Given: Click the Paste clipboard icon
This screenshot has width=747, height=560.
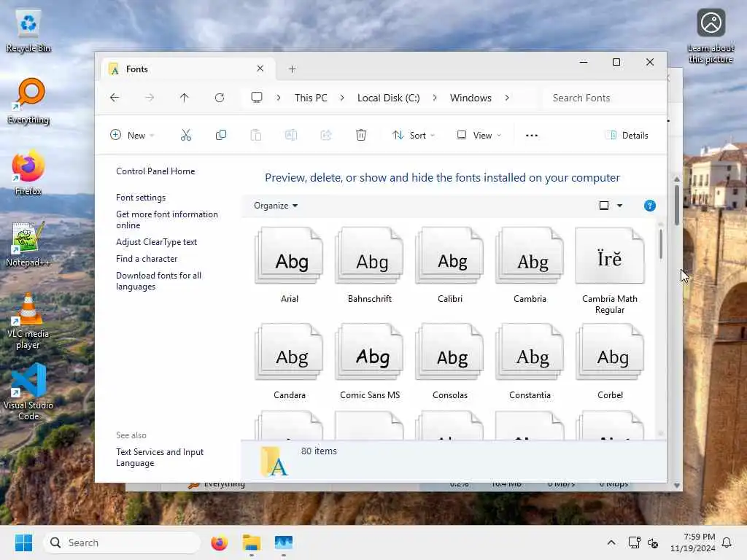Looking at the screenshot, I should (x=256, y=135).
